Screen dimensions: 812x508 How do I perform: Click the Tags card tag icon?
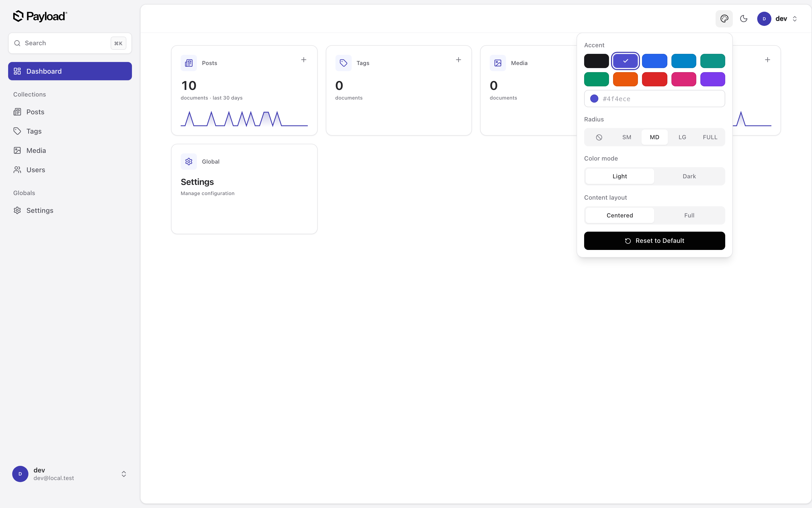coord(343,63)
